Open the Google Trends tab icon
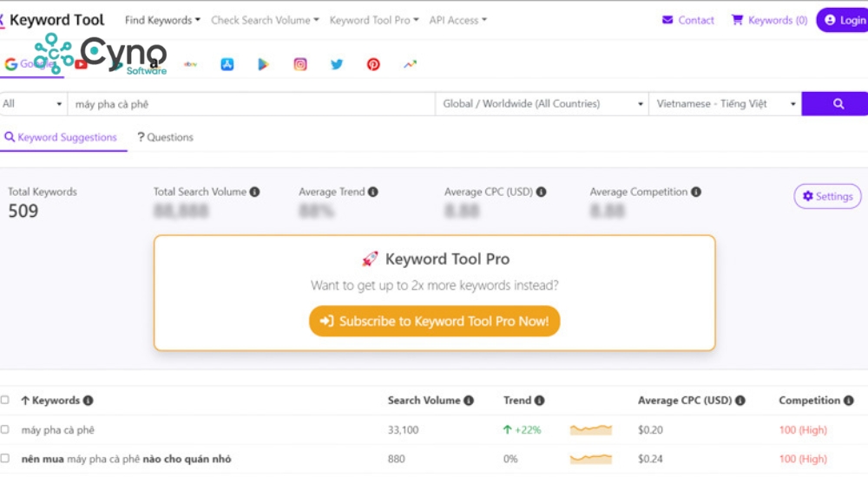This screenshot has width=868, height=477. (x=410, y=64)
